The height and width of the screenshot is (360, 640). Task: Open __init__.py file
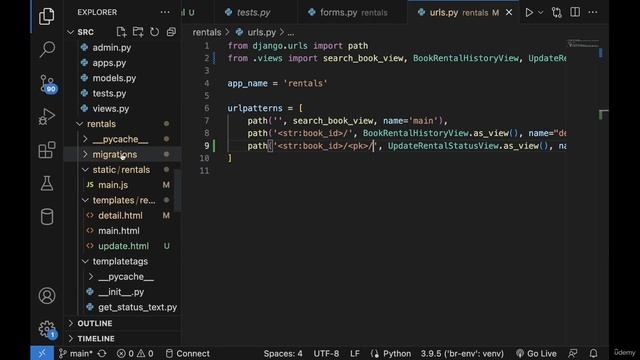(x=122, y=292)
